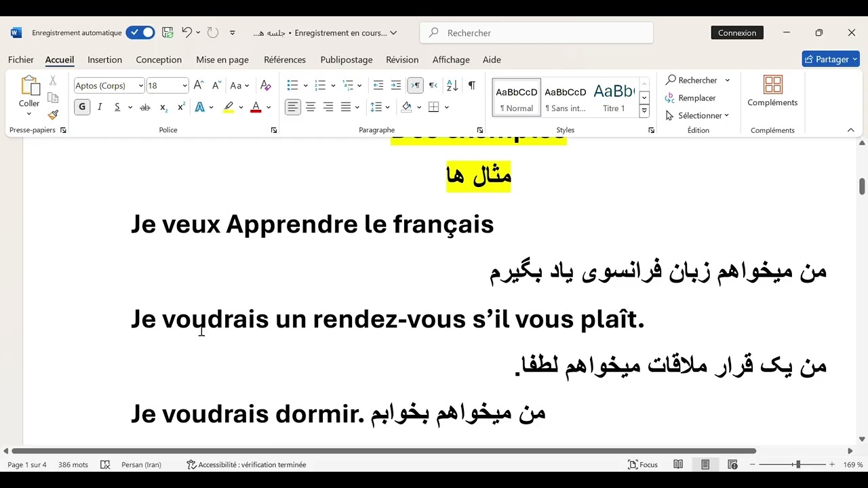
Task: Switch to Conception tab
Action: 159,60
